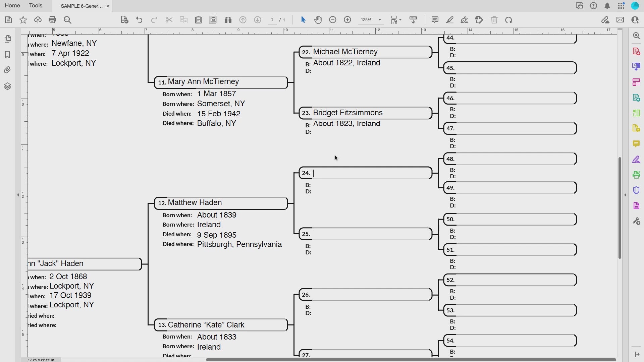Screen dimensions: 644x362
Task: Expand the fit page width options
Action: 400,20
